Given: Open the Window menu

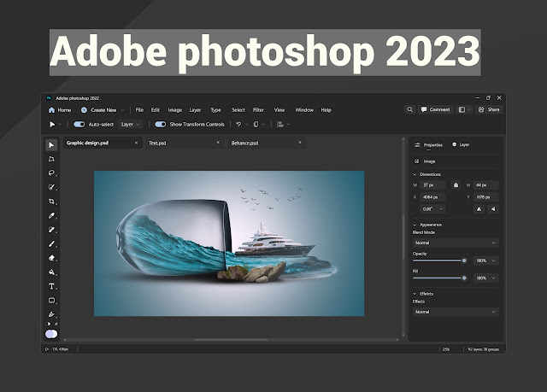Looking at the screenshot, I should coord(304,110).
